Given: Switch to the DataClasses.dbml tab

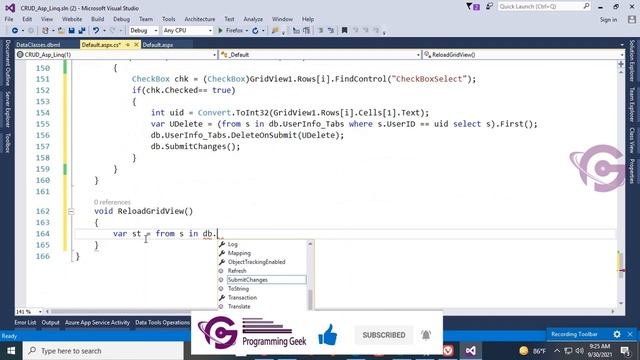Looking at the screenshot, I should (x=38, y=45).
